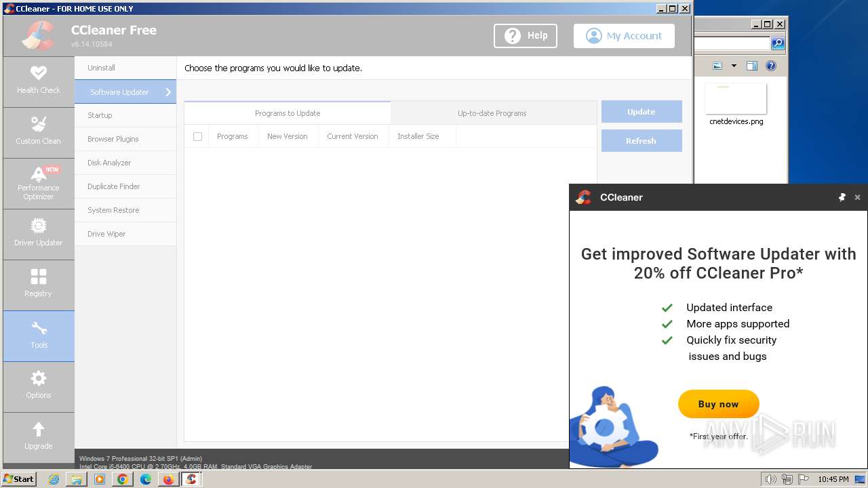Viewport: 868px width, 488px height.
Task: Open the System Restore tool
Action: 125,210
